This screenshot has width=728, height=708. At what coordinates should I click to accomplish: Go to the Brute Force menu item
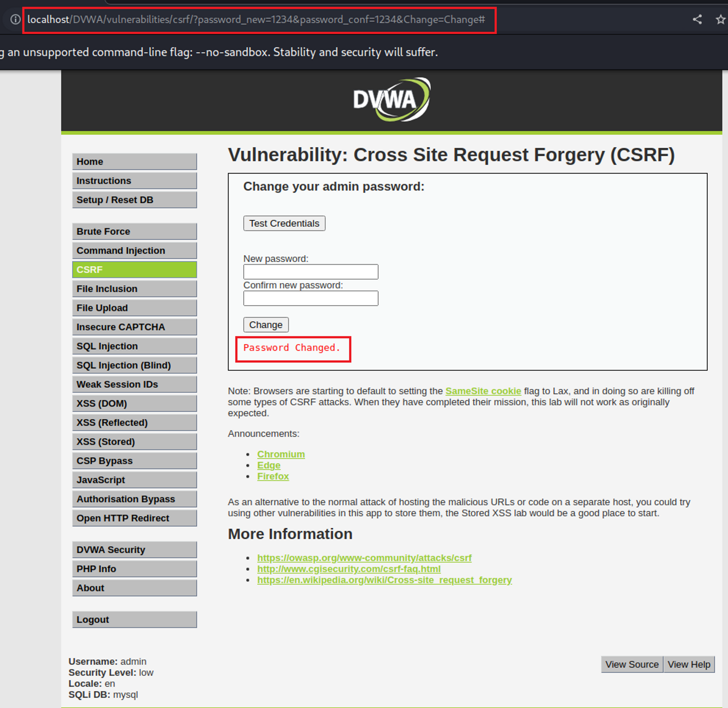point(134,231)
